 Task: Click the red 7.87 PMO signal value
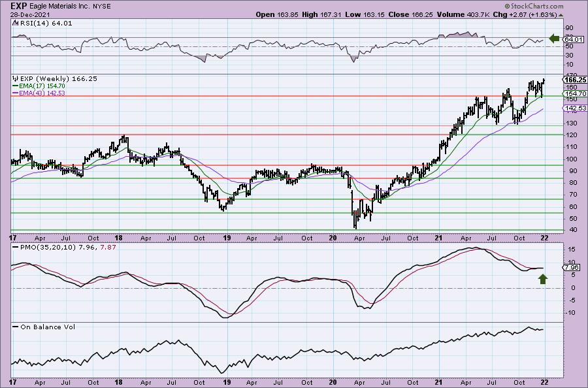tap(108, 248)
